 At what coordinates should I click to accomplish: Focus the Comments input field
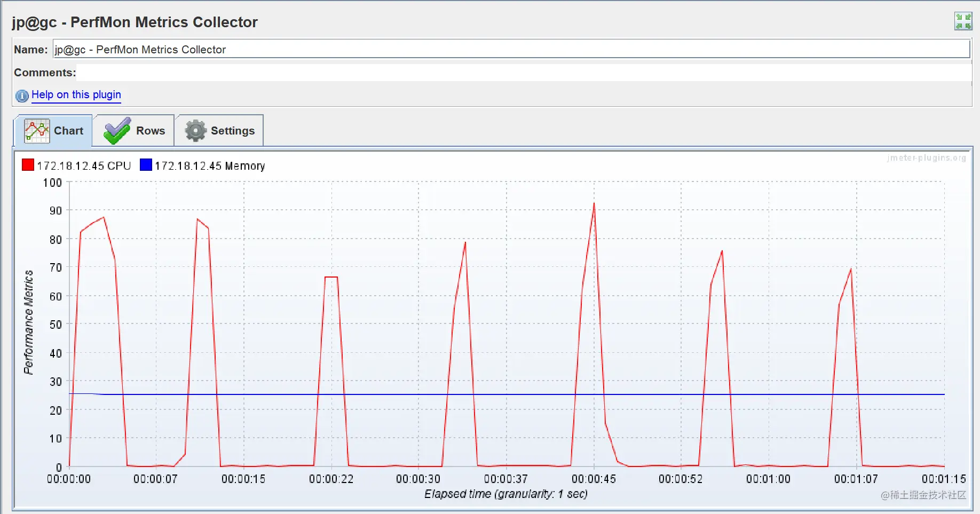point(523,73)
